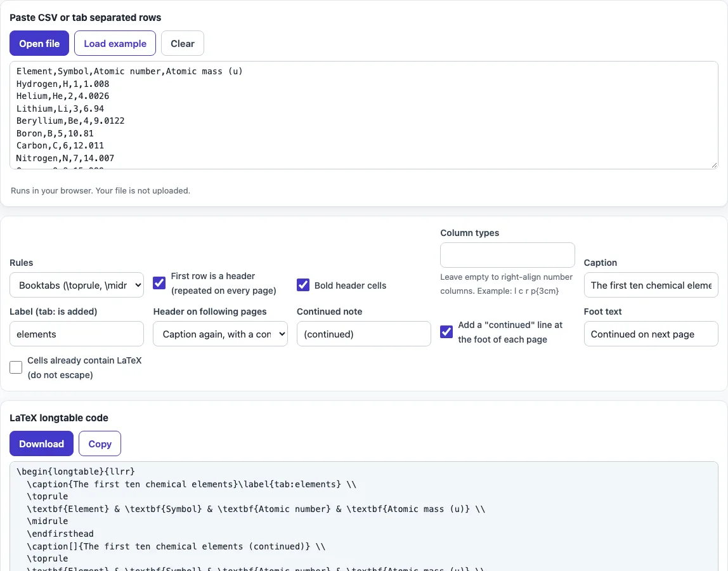This screenshot has height=571, width=728.
Task: Click the Helium,He,2,4.0026 data line
Action: pos(63,96)
